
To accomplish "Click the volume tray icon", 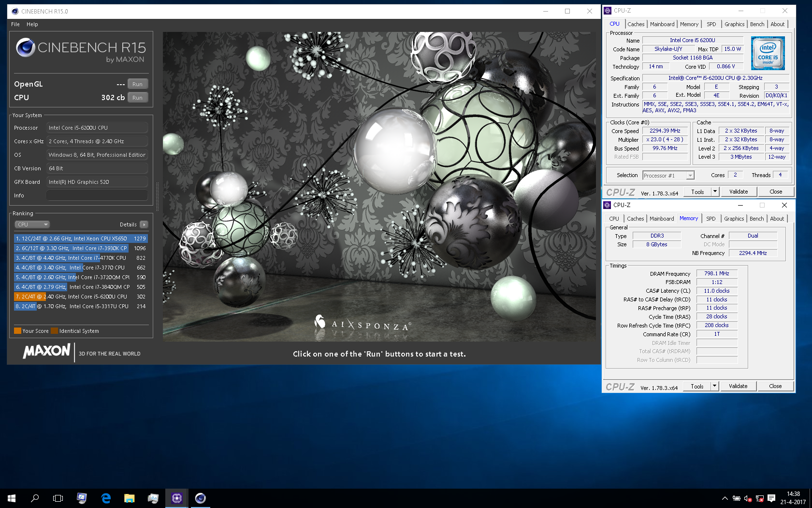I will 748,498.
